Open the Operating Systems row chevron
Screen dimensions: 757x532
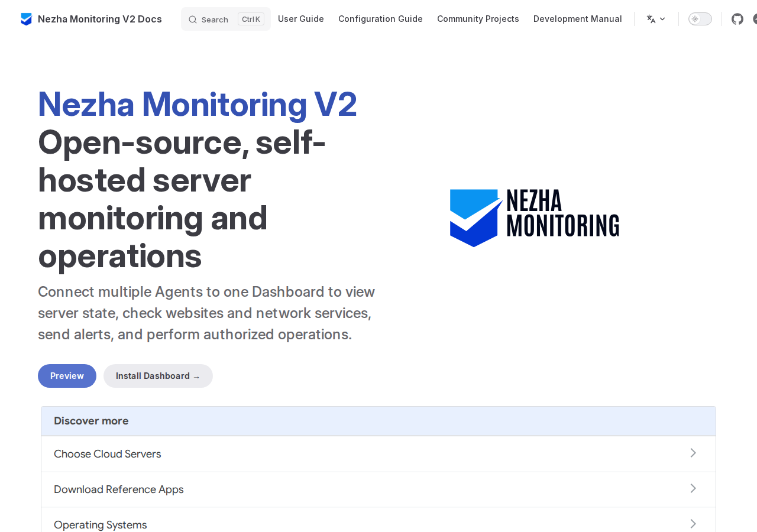coord(693,524)
